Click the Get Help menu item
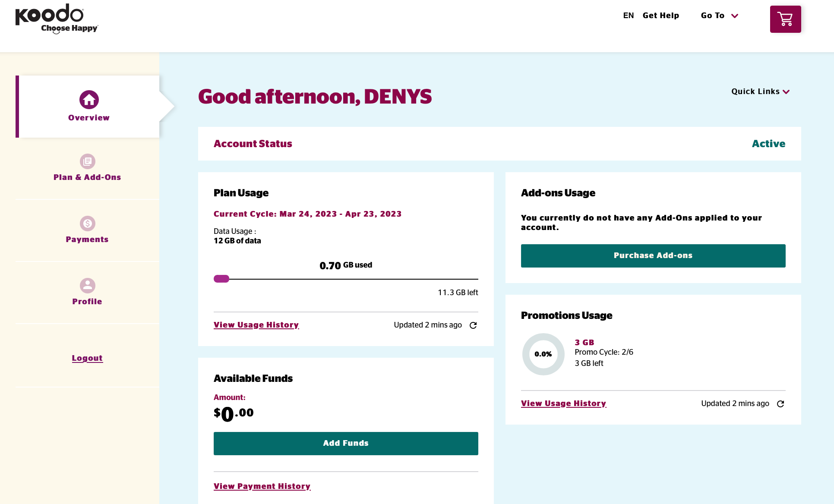This screenshot has width=834, height=504. coord(660,16)
